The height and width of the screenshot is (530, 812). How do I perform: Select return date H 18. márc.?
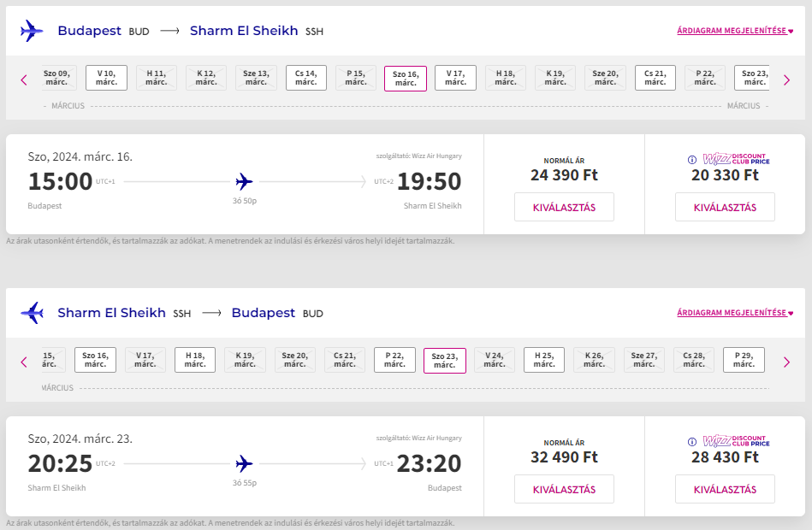195,360
